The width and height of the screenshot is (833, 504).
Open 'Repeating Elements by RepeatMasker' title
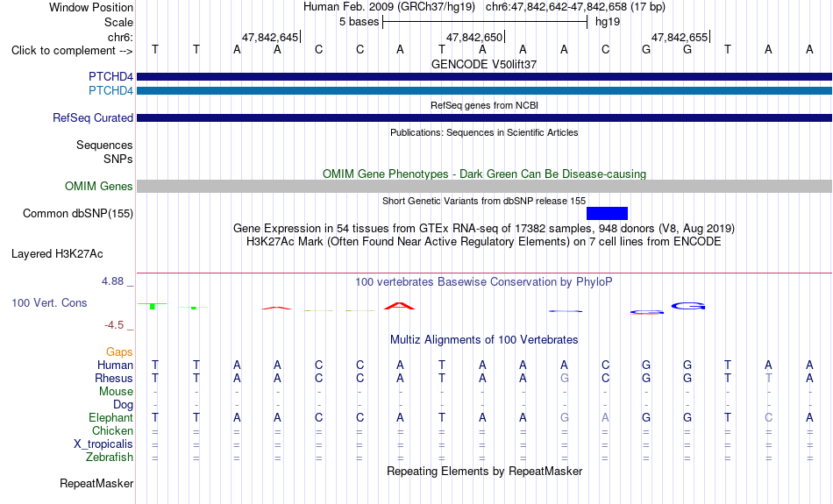(484, 471)
